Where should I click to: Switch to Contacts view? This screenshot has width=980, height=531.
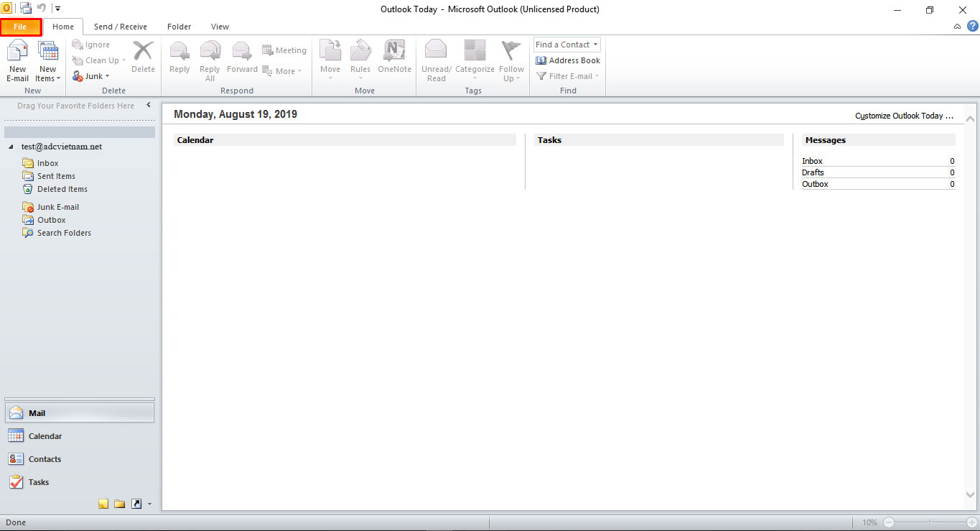[x=79, y=459]
